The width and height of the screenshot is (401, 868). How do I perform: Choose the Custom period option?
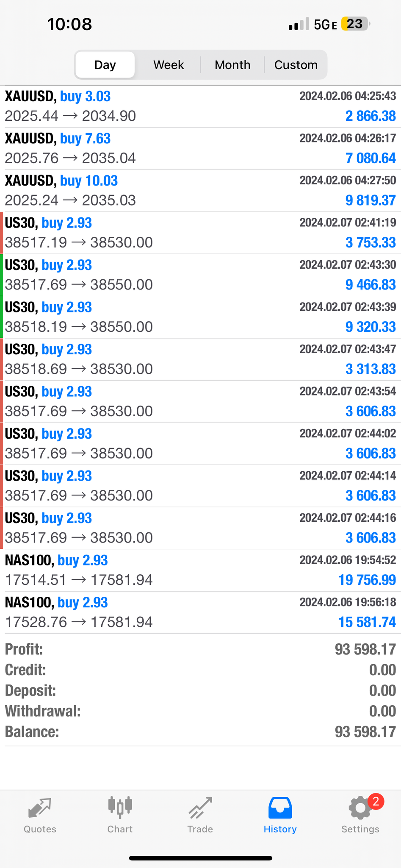tap(296, 65)
